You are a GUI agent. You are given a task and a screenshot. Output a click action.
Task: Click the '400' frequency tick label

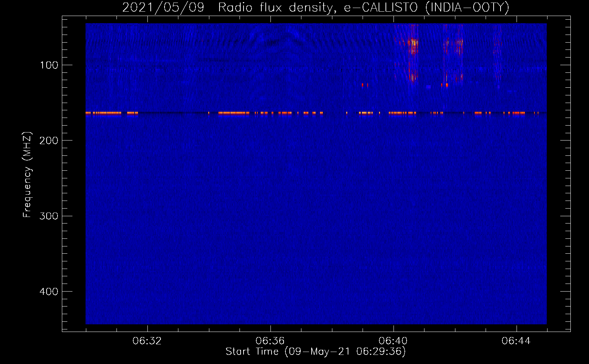49,292
